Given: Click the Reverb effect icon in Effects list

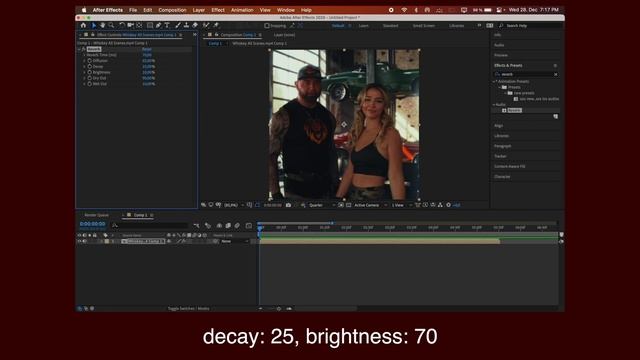Looking at the screenshot, I should point(504,110).
